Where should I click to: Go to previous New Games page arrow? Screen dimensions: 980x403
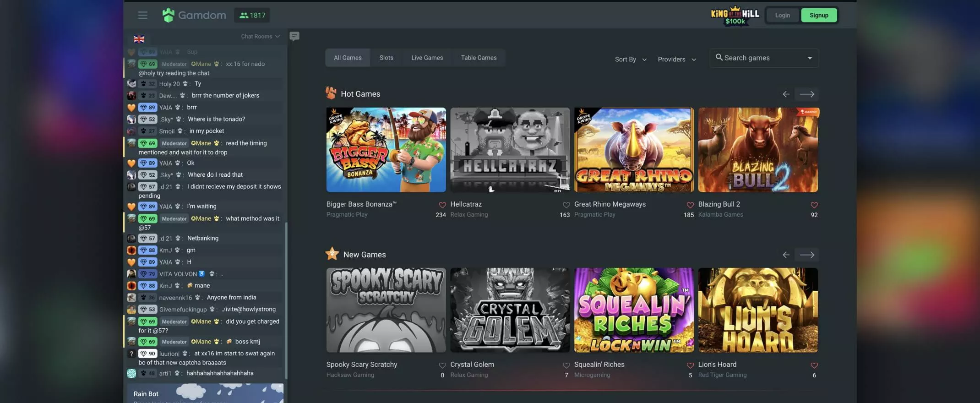(786, 255)
